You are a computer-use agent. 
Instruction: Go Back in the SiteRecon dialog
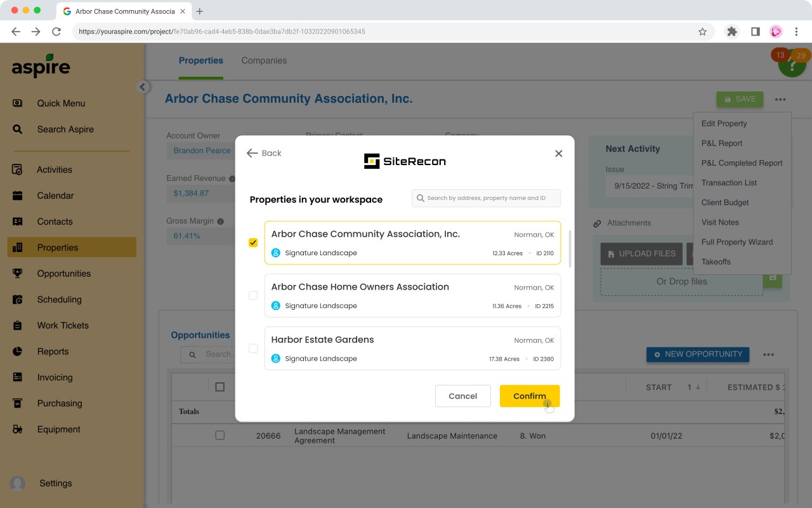[264, 153]
